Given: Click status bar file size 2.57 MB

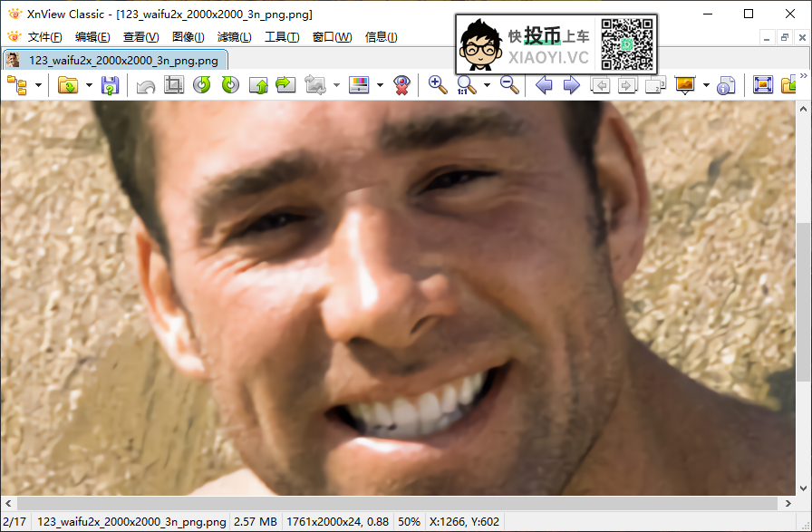Looking at the screenshot, I should click(x=256, y=522).
